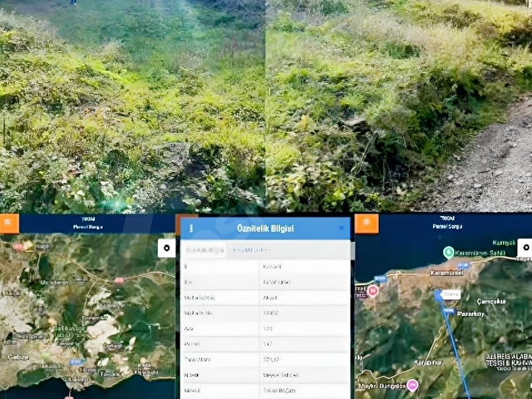Click the green Karamürsel Sahil marker

449,253
